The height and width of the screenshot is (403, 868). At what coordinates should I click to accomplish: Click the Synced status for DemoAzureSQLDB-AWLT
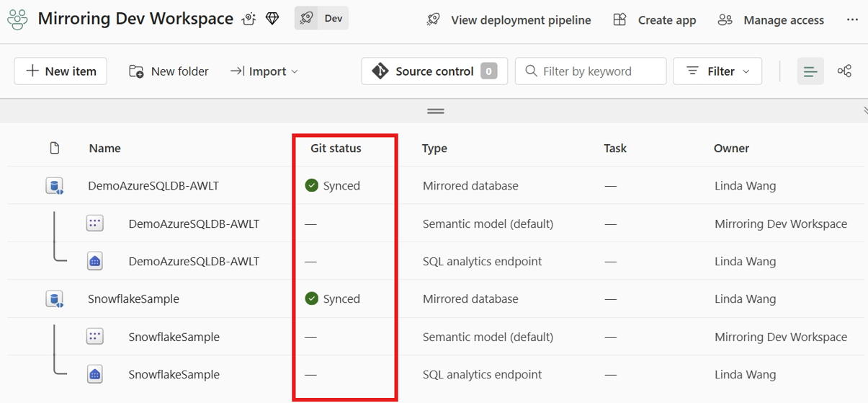point(332,185)
